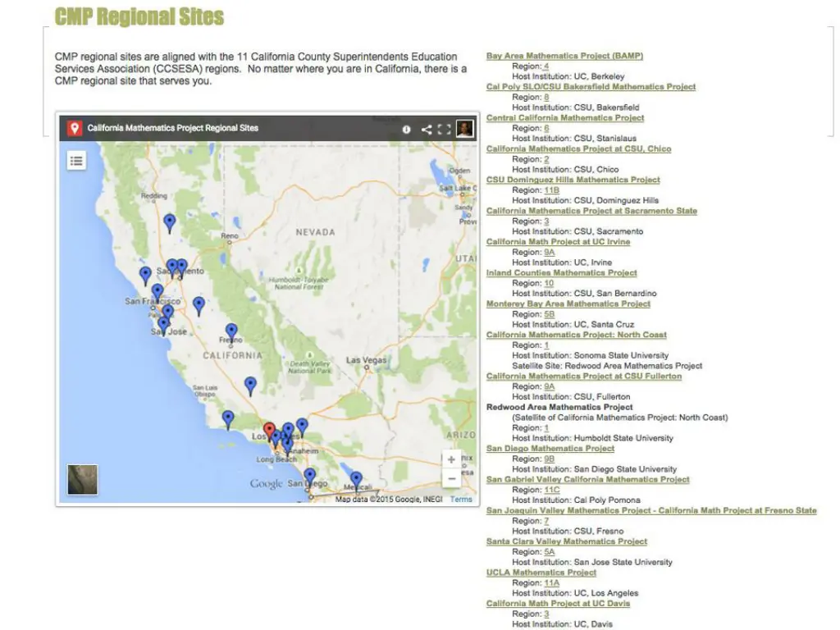Select the blue pin near Mexicali
The height and width of the screenshot is (630, 840).
coord(356,481)
